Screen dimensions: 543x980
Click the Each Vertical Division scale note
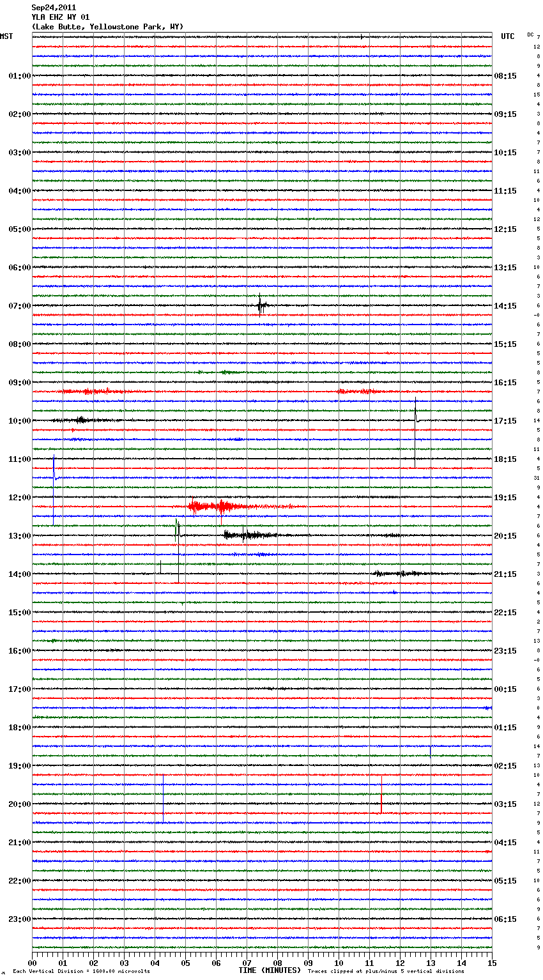pyautogui.click(x=81, y=971)
